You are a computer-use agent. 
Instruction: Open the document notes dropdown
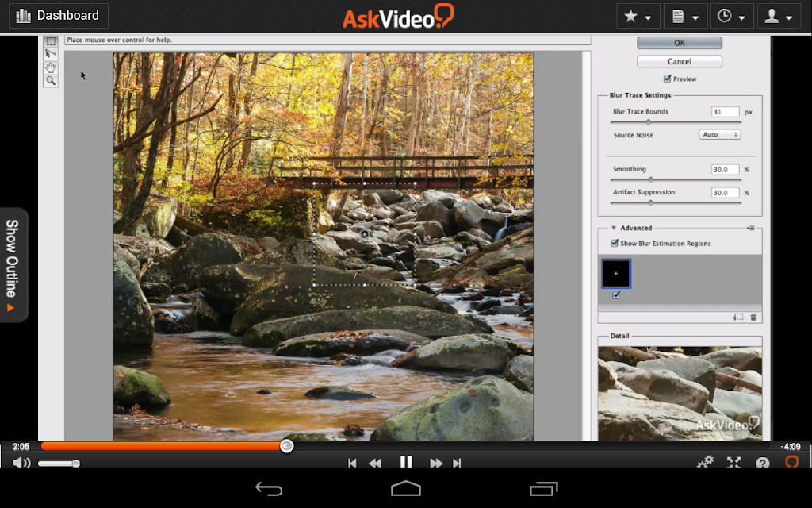[685, 16]
